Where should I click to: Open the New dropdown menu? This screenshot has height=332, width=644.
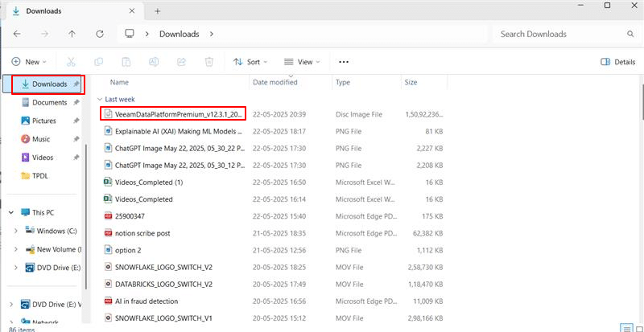[x=29, y=62]
